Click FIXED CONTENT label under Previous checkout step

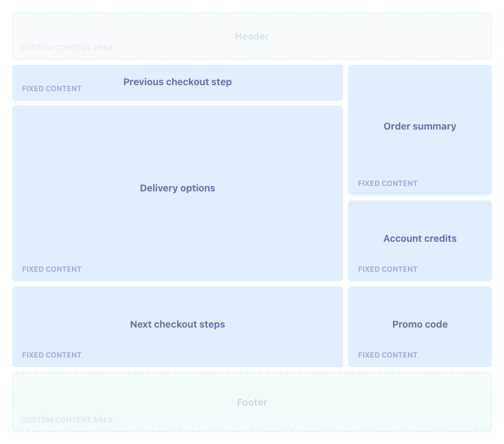[52, 89]
